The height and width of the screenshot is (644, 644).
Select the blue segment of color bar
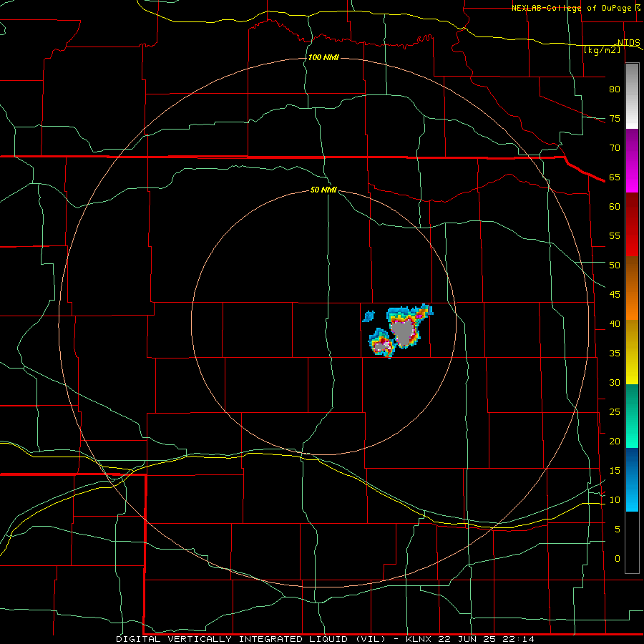coord(632,479)
